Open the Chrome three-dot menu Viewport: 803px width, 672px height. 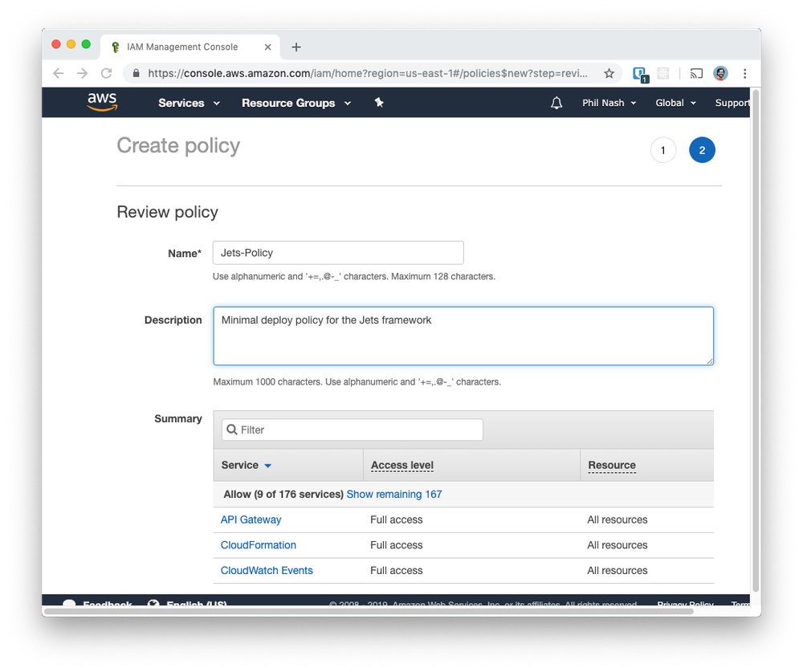(x=744, y=73)
